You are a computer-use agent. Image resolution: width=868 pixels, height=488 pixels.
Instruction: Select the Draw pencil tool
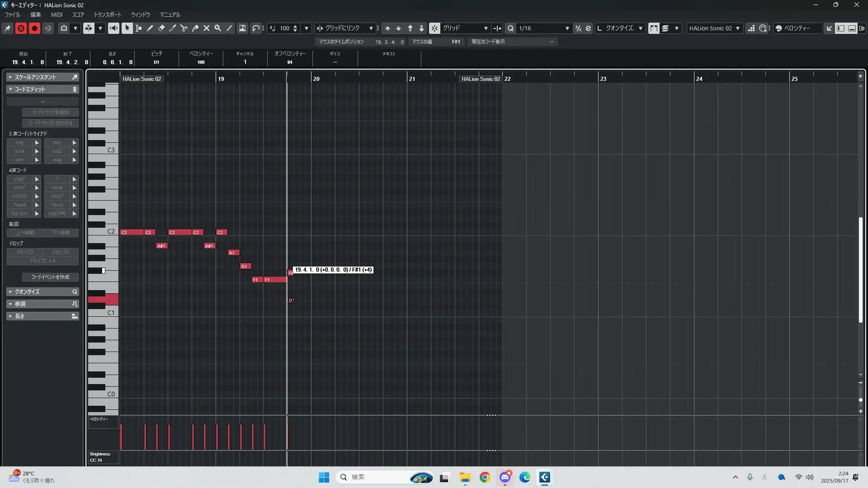(x=150, y=28)
